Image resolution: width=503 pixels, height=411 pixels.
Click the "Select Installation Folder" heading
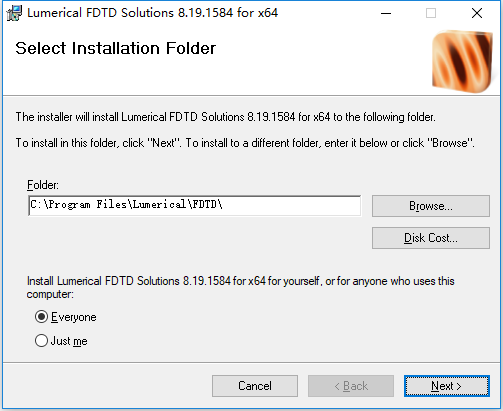[x=116, y=48]
